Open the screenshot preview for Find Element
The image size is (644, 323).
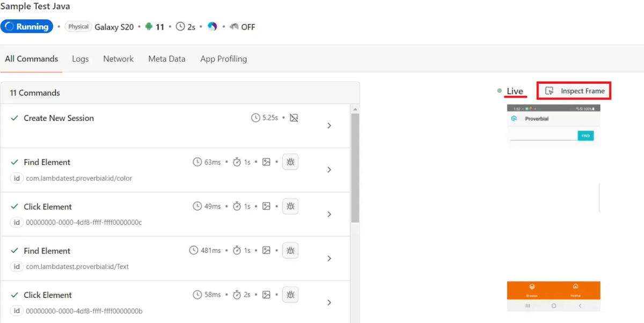[x=267, y=161]
